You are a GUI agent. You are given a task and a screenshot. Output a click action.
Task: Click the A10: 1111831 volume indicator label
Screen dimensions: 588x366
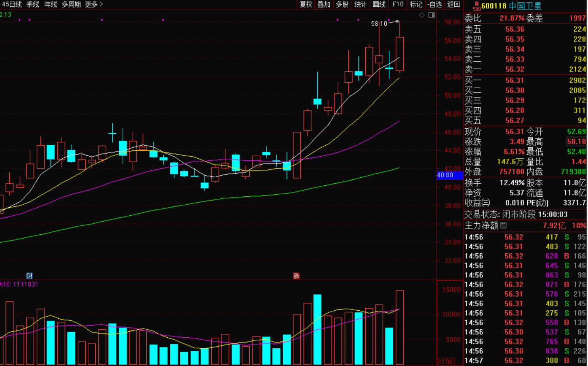[19, 285]
